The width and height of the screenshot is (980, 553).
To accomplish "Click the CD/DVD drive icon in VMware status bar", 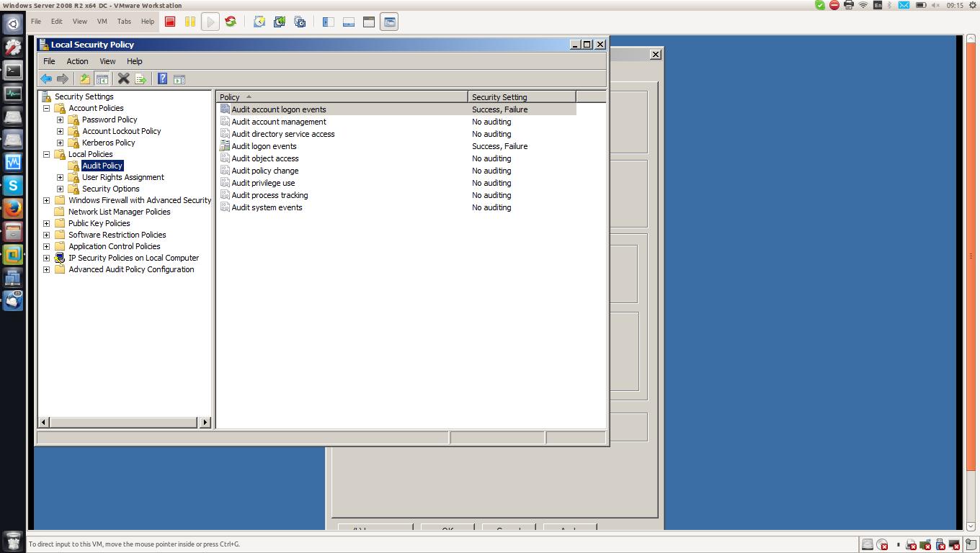I will [882, 544].
